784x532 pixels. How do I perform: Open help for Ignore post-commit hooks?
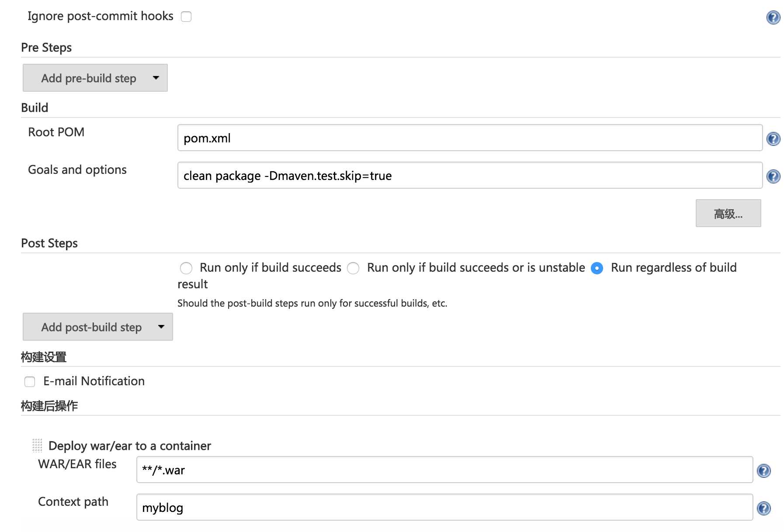773,17
